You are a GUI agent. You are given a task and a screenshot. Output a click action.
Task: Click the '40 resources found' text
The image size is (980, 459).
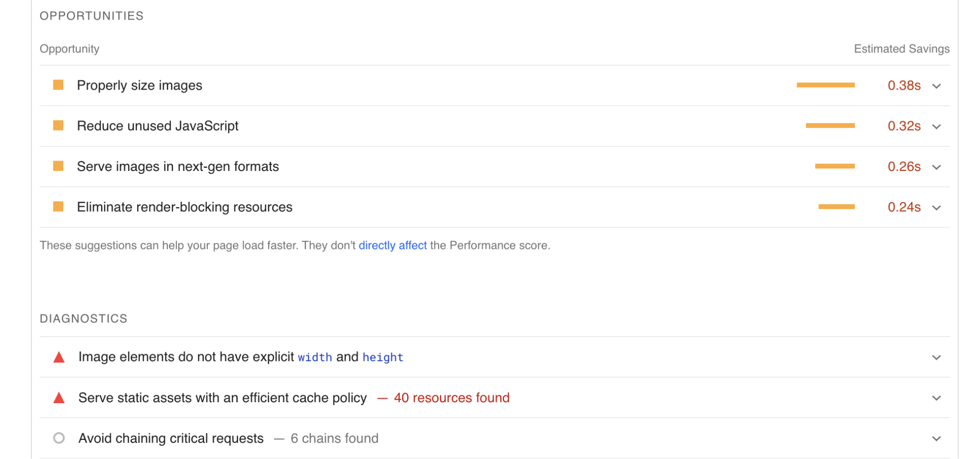pyautogui.click(x=452, y=398)
